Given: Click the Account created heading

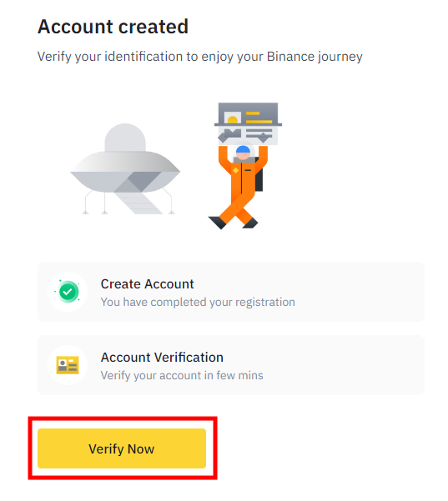Looking at the screenshot, I should 113,27.
